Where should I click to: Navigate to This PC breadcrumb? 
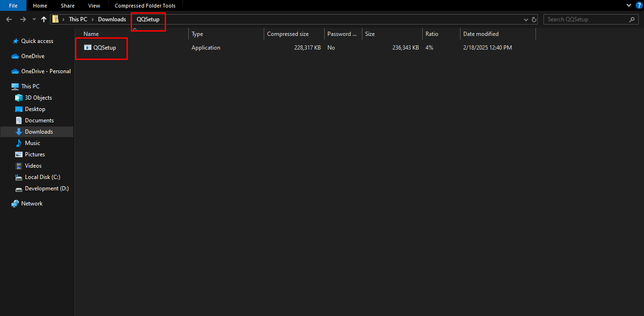coord(78,19)
